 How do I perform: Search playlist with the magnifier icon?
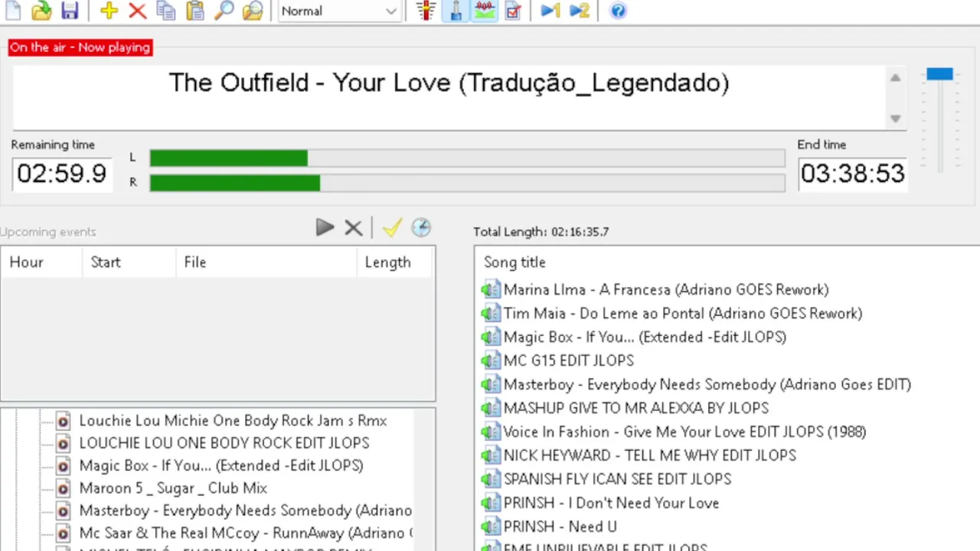click(x=224, y=11)
